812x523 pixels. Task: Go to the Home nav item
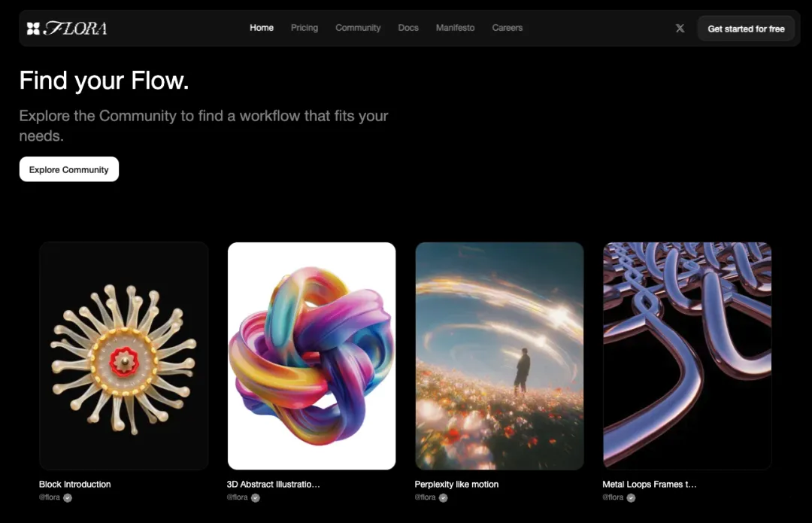[x=262, y=28]
